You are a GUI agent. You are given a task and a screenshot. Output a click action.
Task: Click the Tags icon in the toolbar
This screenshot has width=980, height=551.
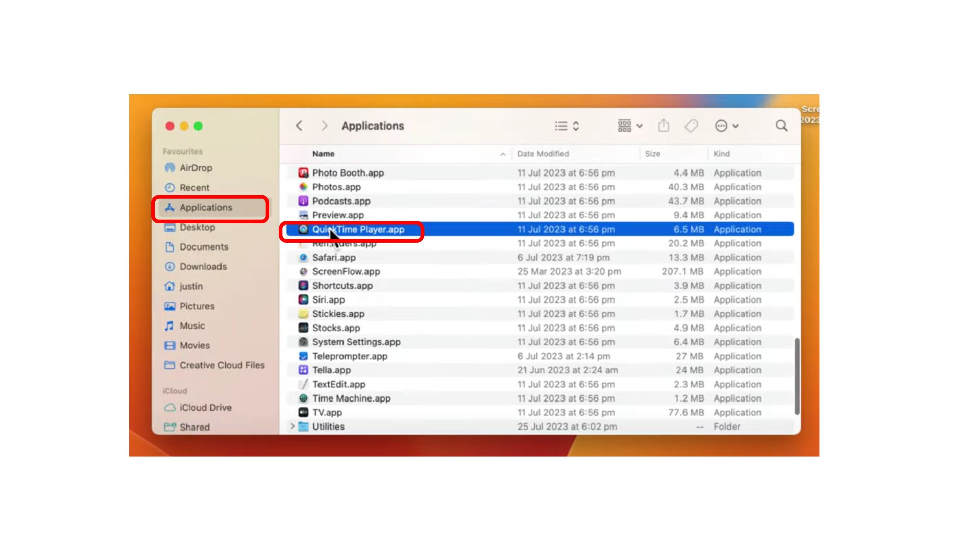coord(692,126)
